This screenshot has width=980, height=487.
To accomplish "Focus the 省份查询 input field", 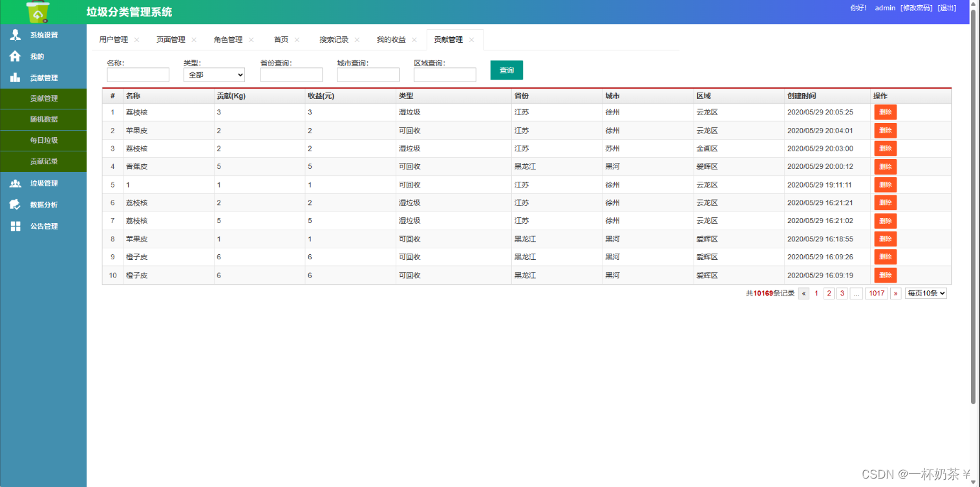I will (292, 75).
